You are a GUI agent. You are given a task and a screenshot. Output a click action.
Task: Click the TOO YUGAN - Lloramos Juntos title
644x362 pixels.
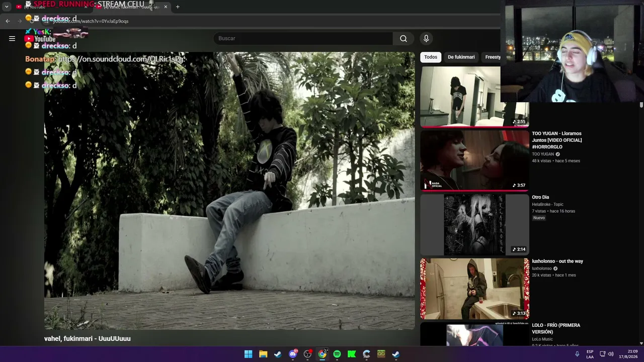pyautogui.click(x=557, y=140)
